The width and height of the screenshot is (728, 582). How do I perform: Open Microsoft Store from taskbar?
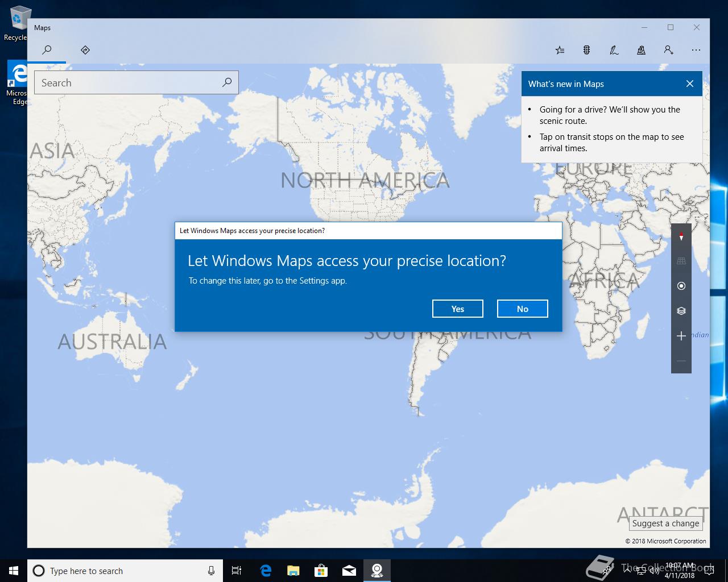(321, 571)
